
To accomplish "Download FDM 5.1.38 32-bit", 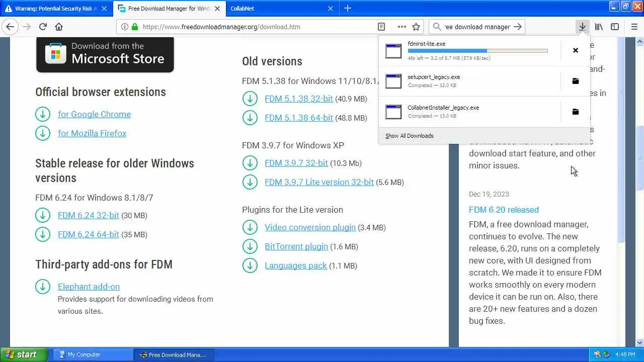I will pyautogui.click(x=299, y=99).
